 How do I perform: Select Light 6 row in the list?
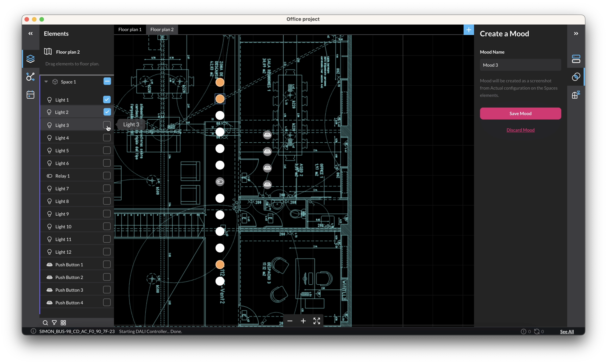77,163
